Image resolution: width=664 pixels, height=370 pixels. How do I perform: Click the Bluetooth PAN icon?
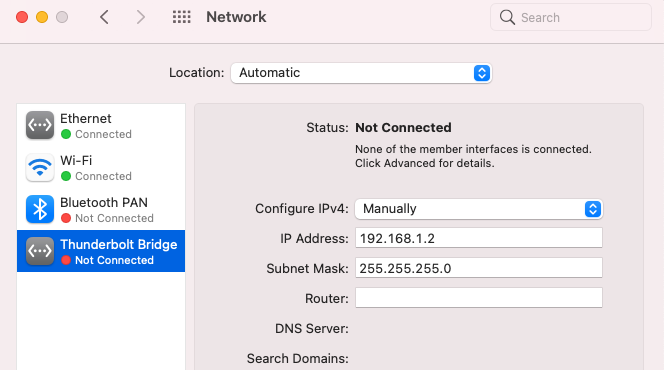tap(40, 209)
